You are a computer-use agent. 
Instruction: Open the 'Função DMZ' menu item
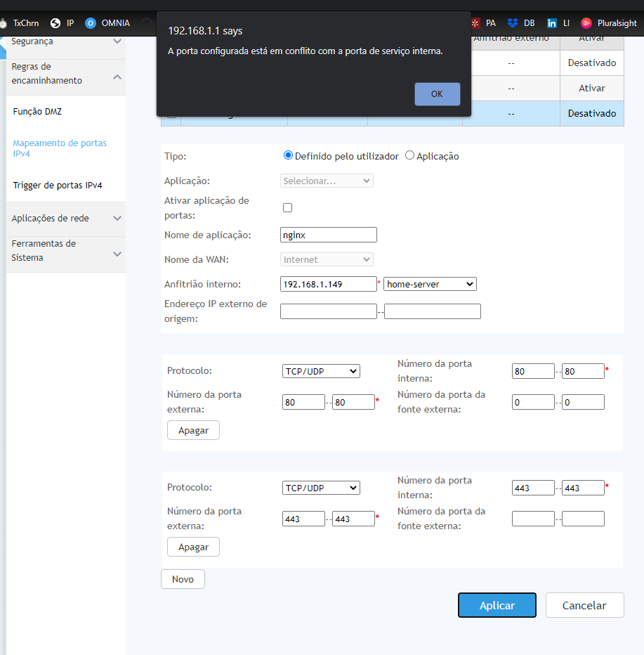38,111
